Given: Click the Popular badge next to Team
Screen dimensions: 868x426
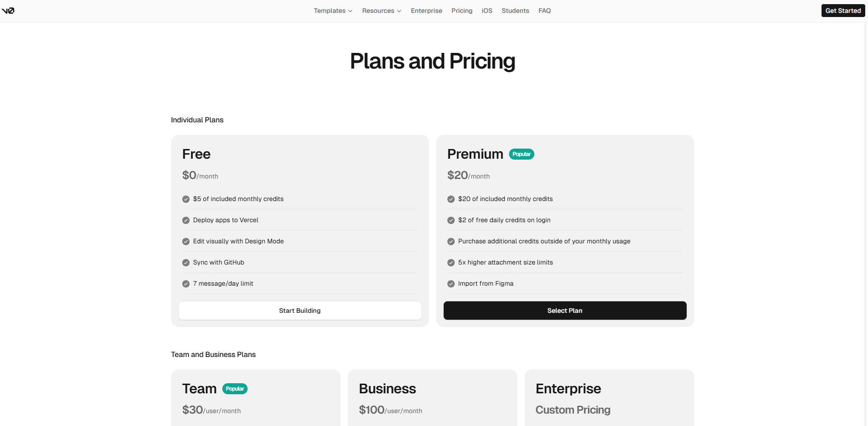Looking at the screenshot, I should point(235,389).
